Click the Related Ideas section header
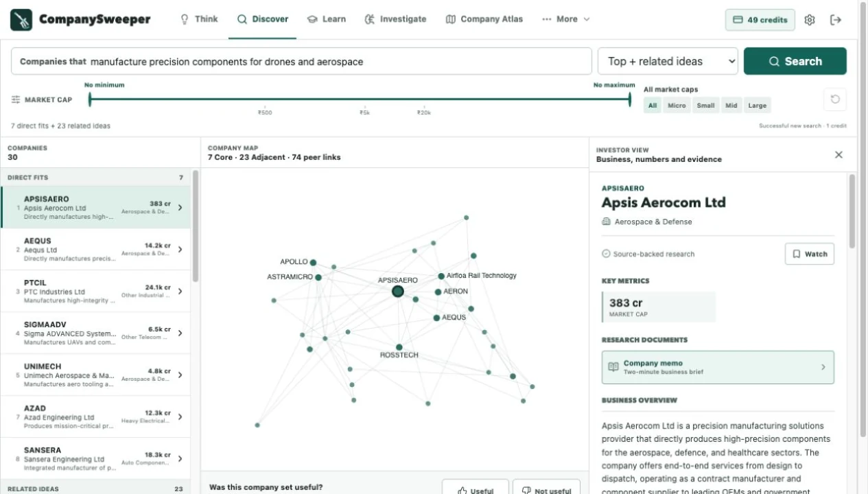The width and height of the screenshot is (868, 494). 95,489
